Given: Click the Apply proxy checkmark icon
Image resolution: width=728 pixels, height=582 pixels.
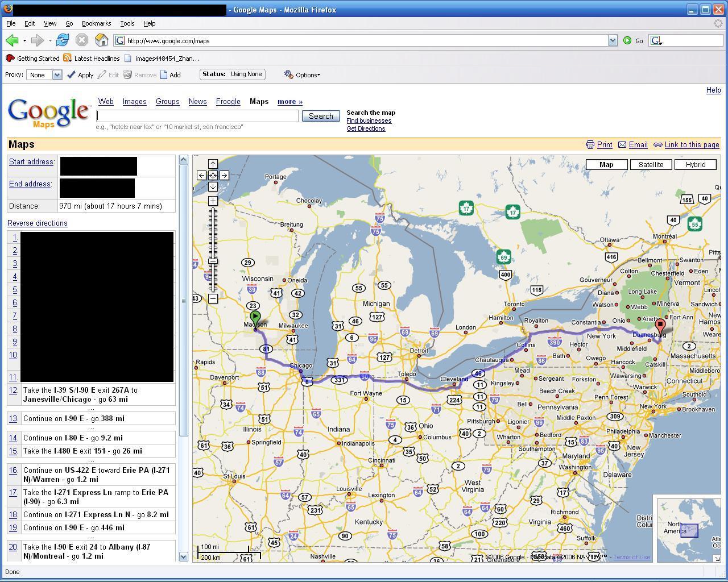Looking at the screenshot, I should click(71, 74).
